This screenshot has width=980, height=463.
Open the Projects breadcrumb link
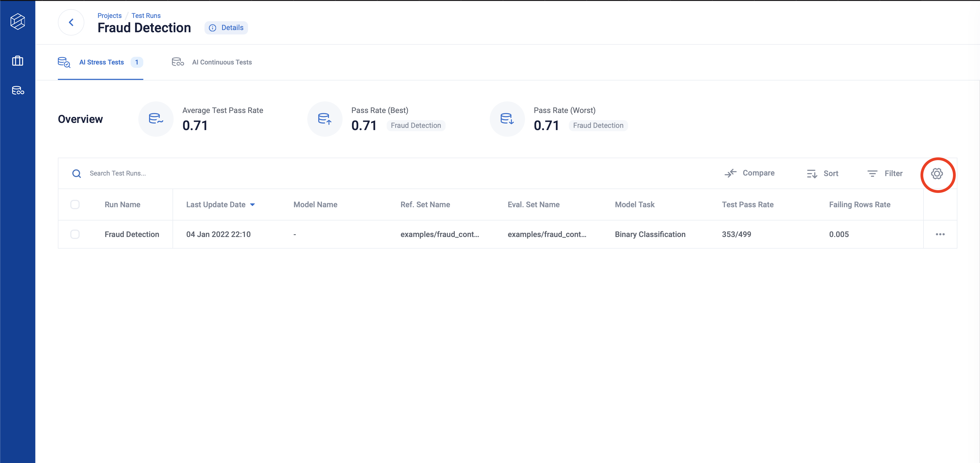tap(110, 16)
